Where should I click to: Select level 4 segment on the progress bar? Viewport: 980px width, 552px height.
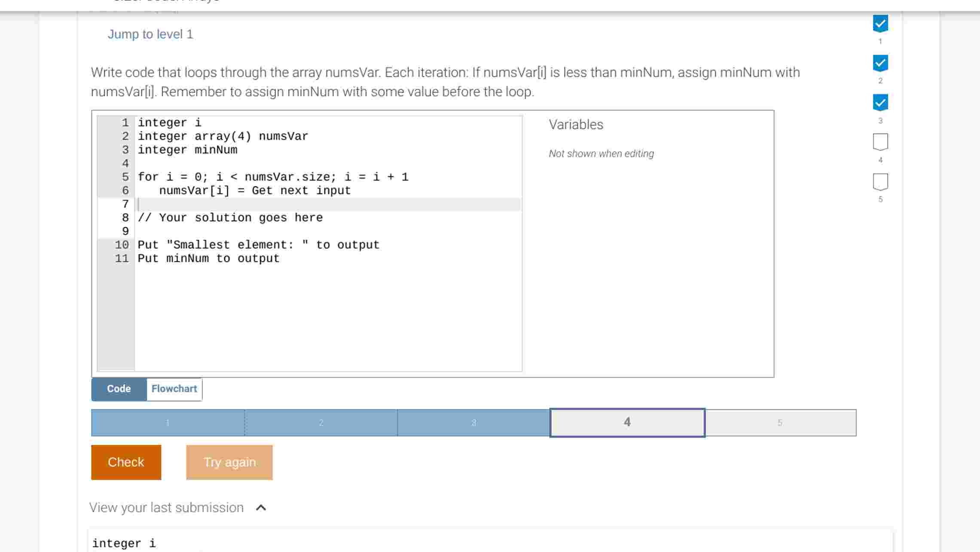click(x=627, y=422)
